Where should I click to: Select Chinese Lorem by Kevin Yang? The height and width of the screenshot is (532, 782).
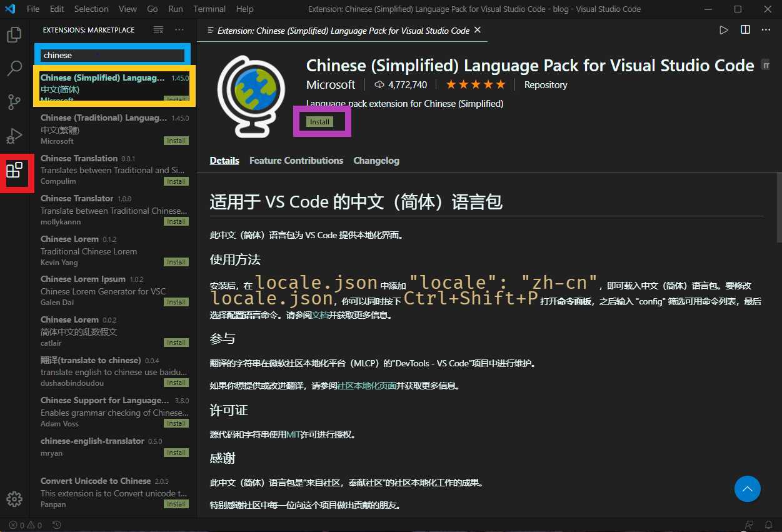tap(114, 251)
